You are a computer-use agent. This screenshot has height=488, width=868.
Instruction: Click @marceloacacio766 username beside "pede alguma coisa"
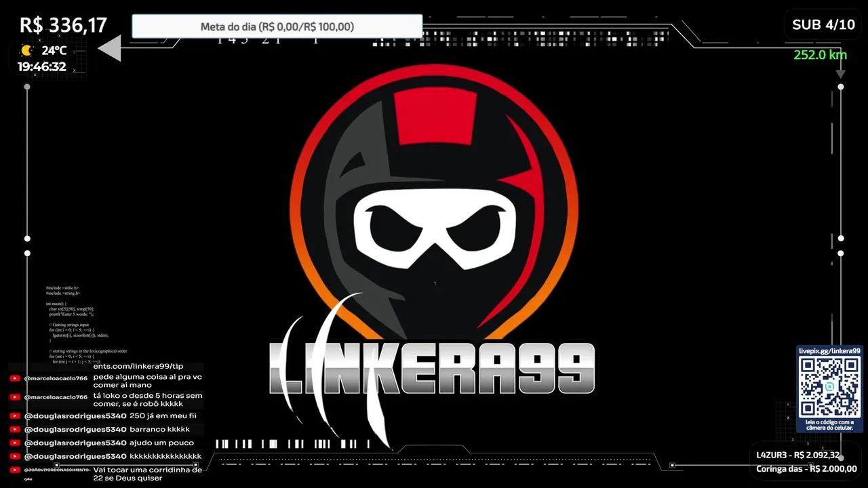(x=56, y=378)
